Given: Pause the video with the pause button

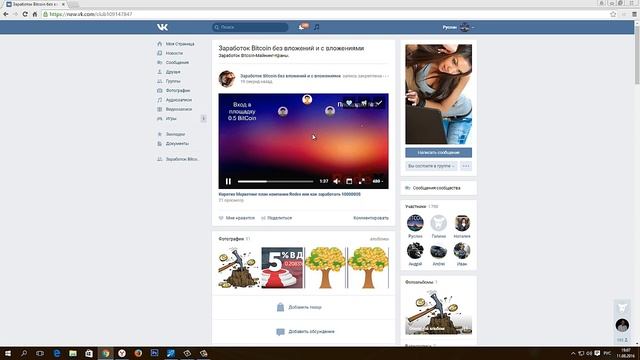Looking at the screenshot, I should tap(228, 181).
